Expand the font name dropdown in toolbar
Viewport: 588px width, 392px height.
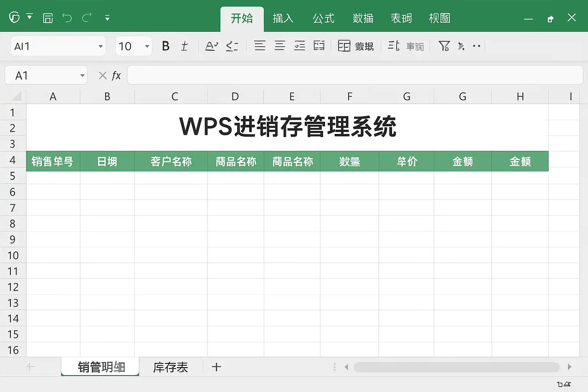pos(100,47)
